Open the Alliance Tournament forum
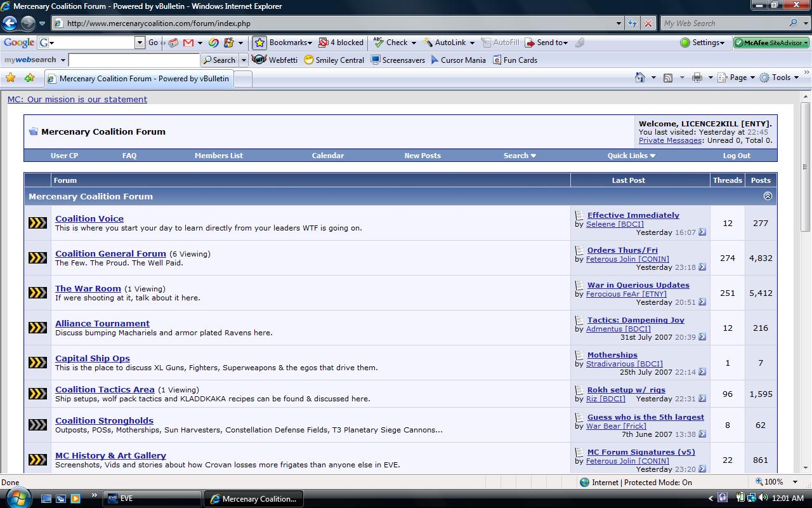 click(x=102, y=323)
